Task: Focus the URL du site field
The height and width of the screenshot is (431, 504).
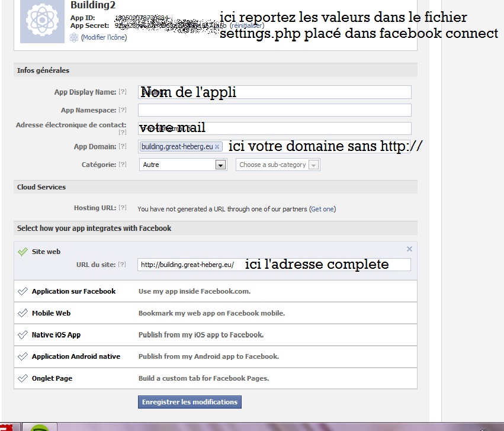Action: click(274, 265)
